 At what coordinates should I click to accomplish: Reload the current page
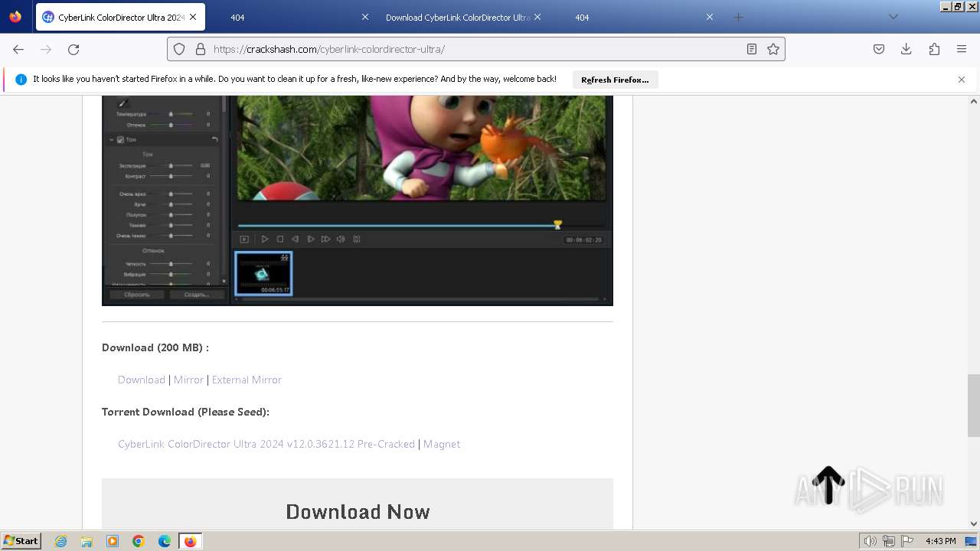73,49
